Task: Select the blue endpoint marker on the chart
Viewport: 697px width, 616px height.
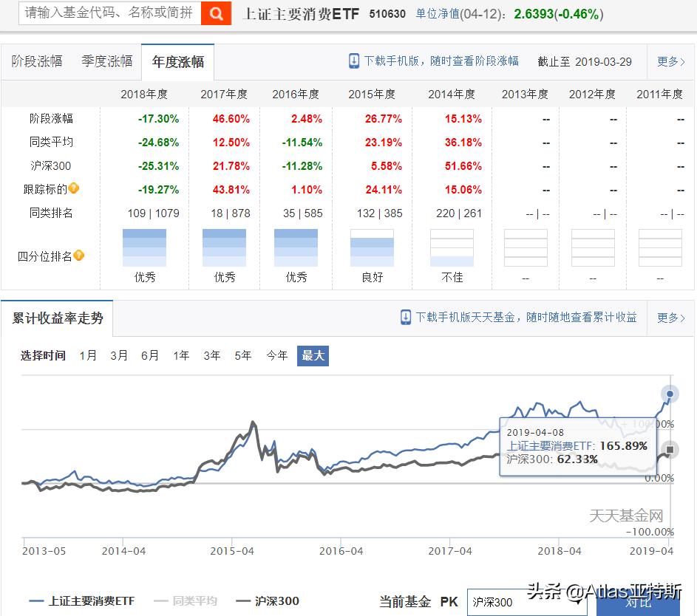Action: click(670, 394)
